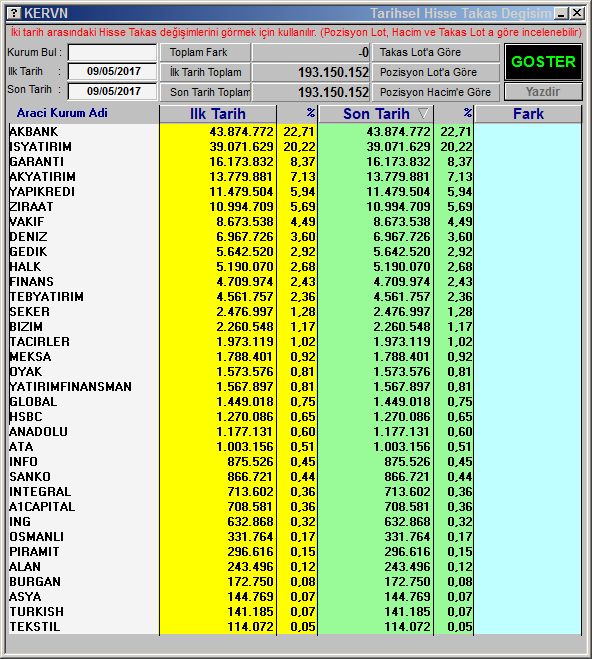Select Pozisyon Hacim'e Göre option

pyautogui.click(x=436, y=92)
